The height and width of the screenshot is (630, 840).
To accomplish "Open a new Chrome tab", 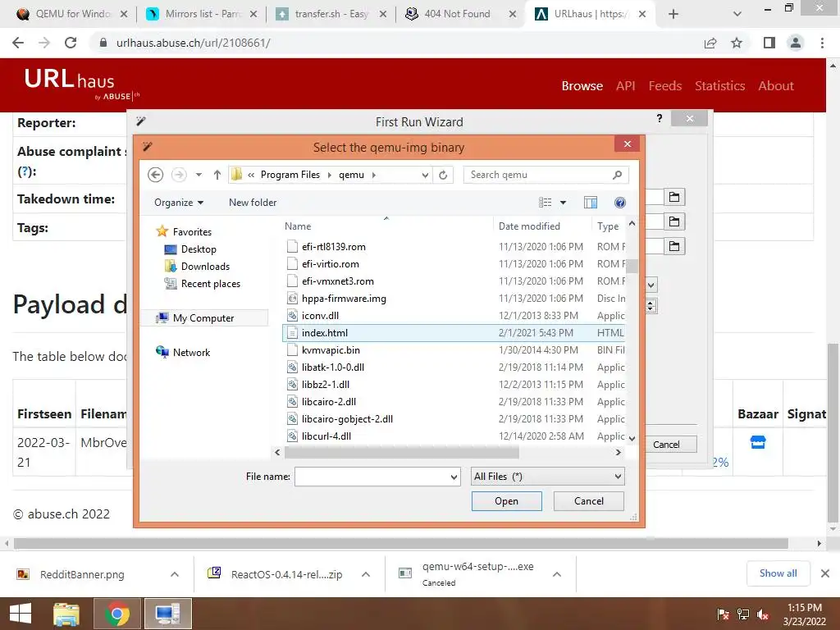I will (x=673, y=14).
